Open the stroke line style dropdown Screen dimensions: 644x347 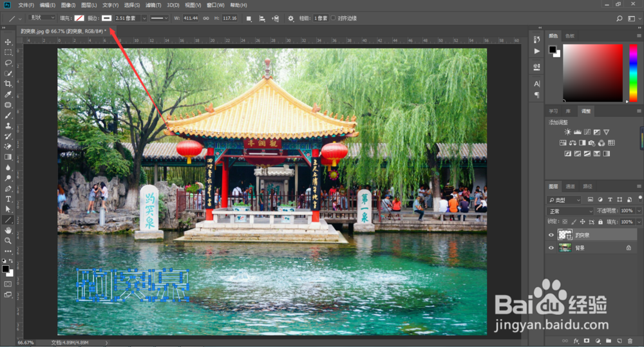click(159, 18)
